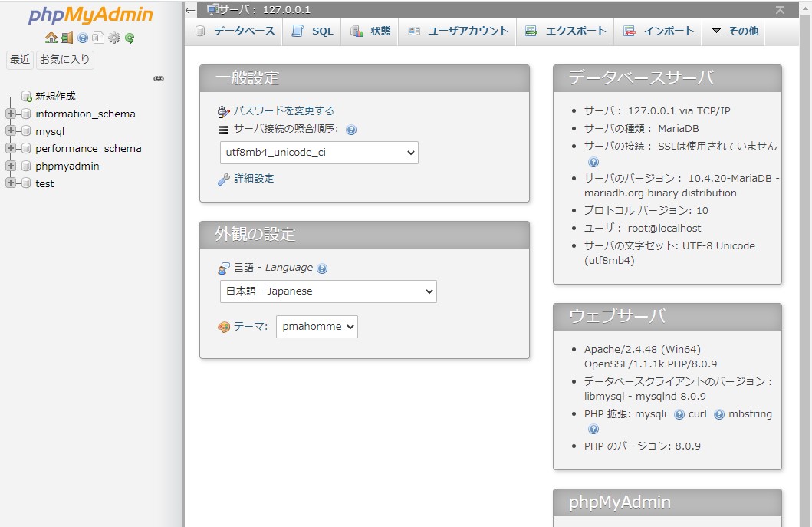This screenshot has width=812, height=527.
Task: Click the Home icon under phpMyAdmin logo
Action: (x=51, y=38)
